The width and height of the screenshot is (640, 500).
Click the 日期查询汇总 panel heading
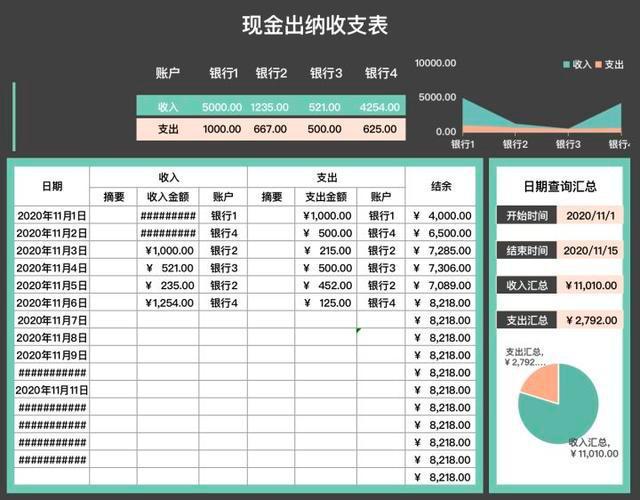pos(560,187)
